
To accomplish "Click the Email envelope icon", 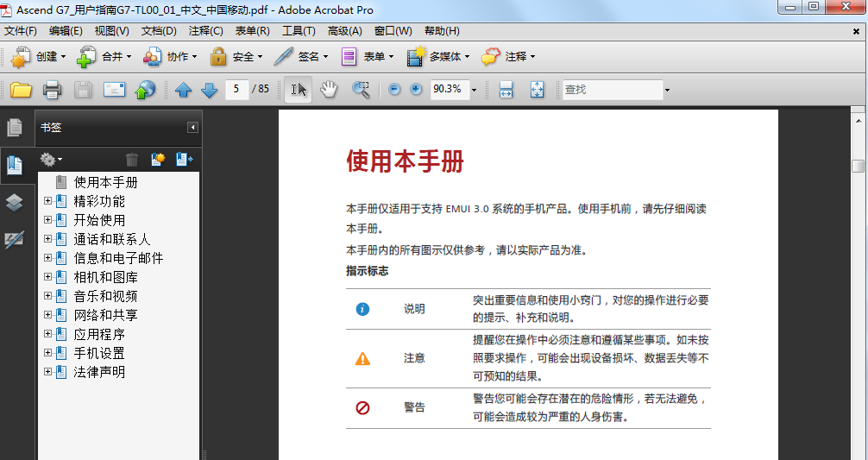I will (115, 89).
